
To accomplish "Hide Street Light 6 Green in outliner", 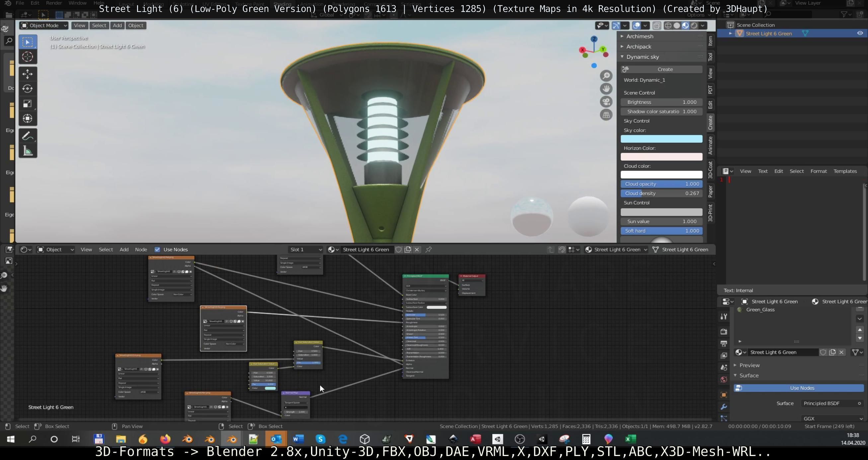I will click(x=860, y=33).
